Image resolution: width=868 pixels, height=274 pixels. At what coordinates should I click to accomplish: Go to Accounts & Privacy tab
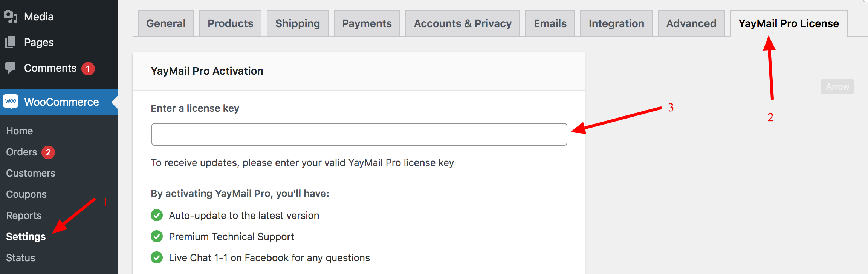click(x=463, y=23)
